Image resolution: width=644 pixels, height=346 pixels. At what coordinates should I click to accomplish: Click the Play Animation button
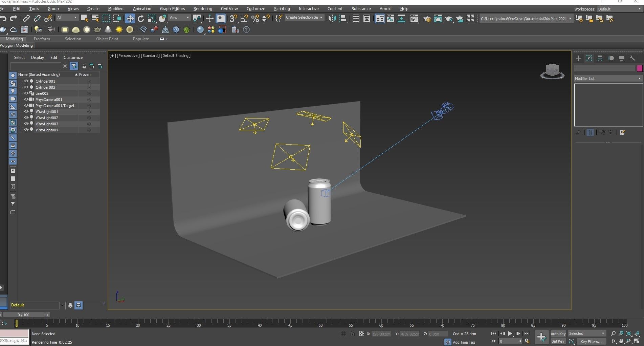pyautogui.click(x=510, y=334)
